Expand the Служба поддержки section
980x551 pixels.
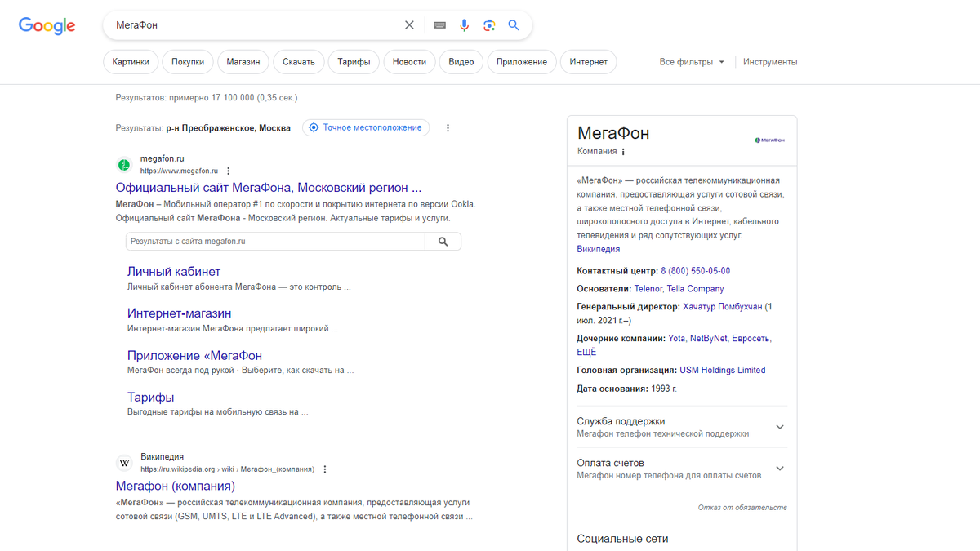(682, 427)
